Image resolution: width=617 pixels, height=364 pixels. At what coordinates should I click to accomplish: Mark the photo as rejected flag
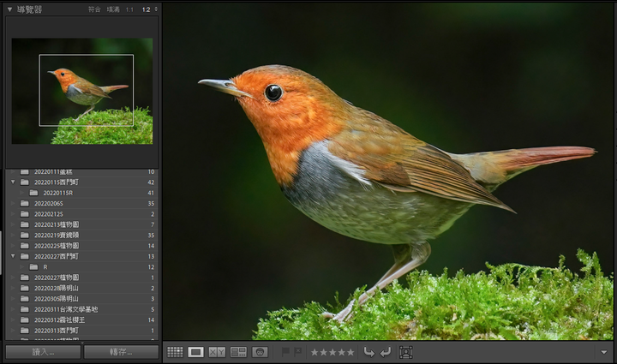[298, 351]
